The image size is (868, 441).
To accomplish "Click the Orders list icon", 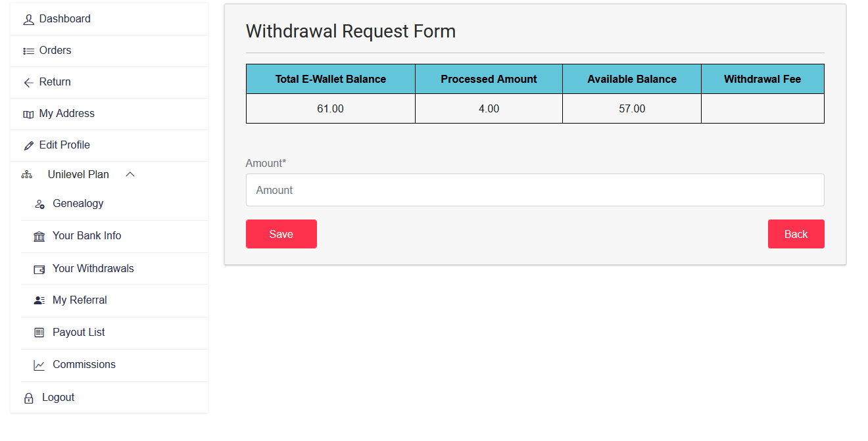I will [x=28, y=51].
